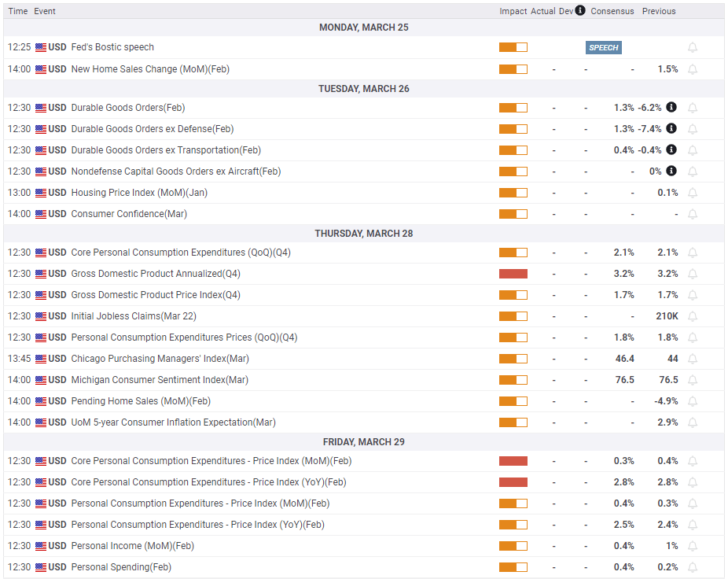Expand Michigan Consumer Sentiment Index(Mar) details
Screen dimensions: 728x579
(x=160, y=380)
